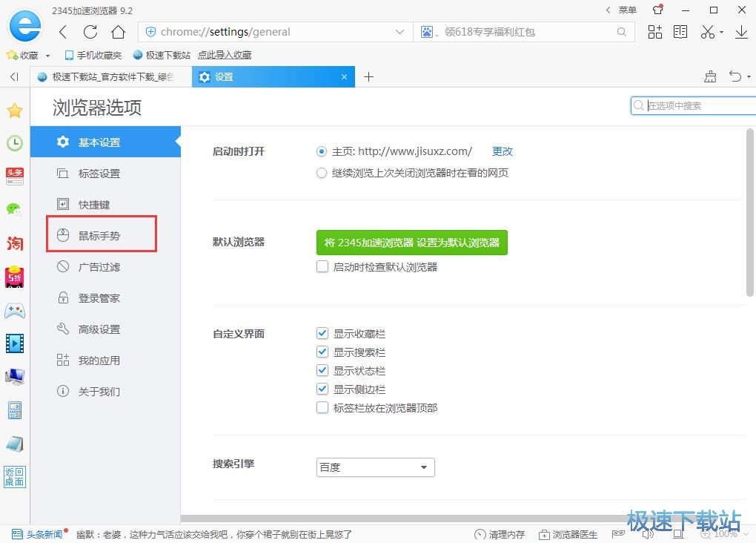This screenshot has width=756, height=543.
Task: Open 标签设置 settings section
Action: click(105, 174)
